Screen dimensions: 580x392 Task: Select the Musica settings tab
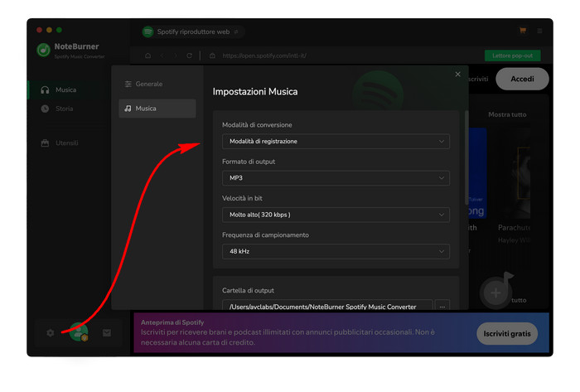click(x=157, y=109)
